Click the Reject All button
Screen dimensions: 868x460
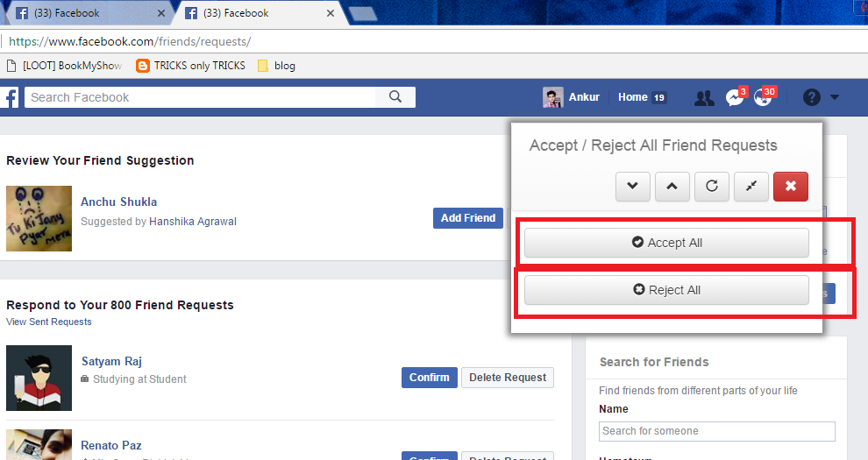(x=666, y=290)
